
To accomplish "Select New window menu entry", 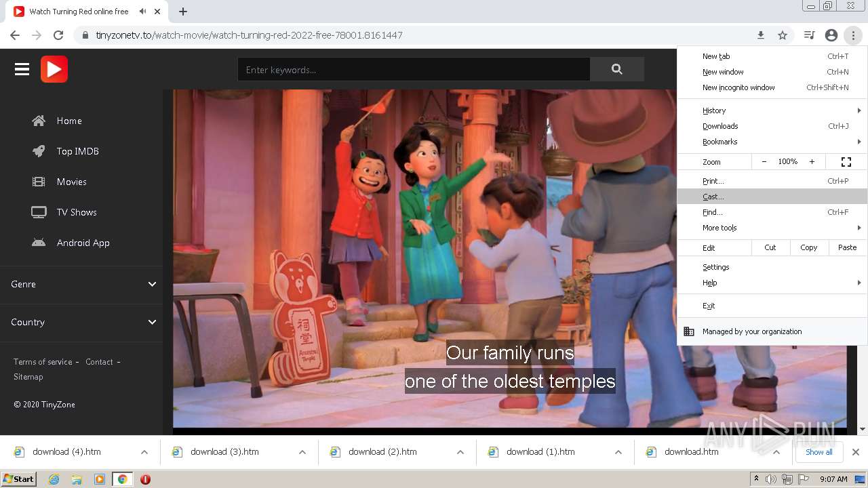I will 772,72.
